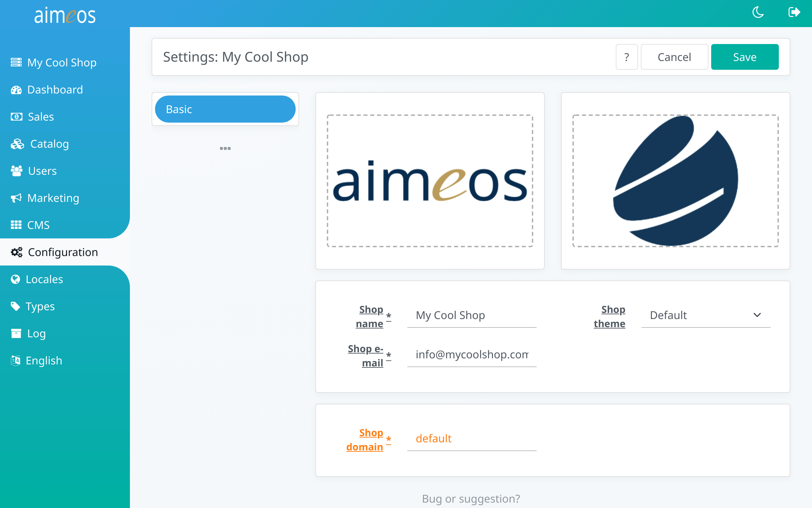Click the Sales money icon

[16, 117]
